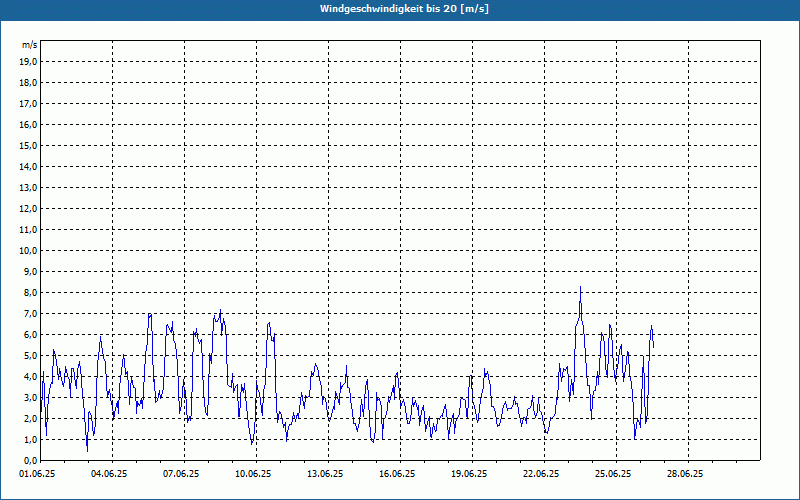Click the y-axis label '9,0'

pyautogui.click(x=30, y=271)
